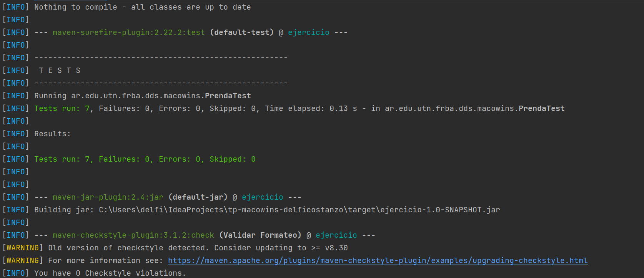644x278 pixels.
Task: Click the '(Validar Formateo)' execution label
Action: pos(260,235)
